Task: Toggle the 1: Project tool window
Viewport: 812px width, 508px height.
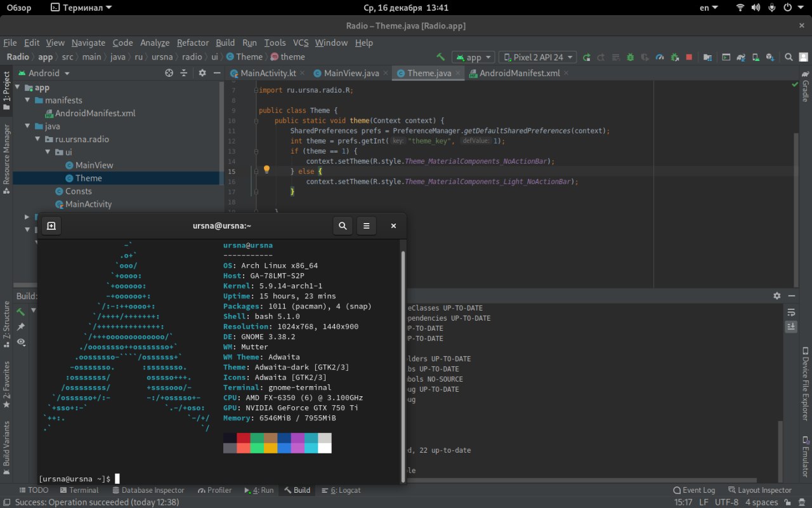Action: tap(6, 90)
